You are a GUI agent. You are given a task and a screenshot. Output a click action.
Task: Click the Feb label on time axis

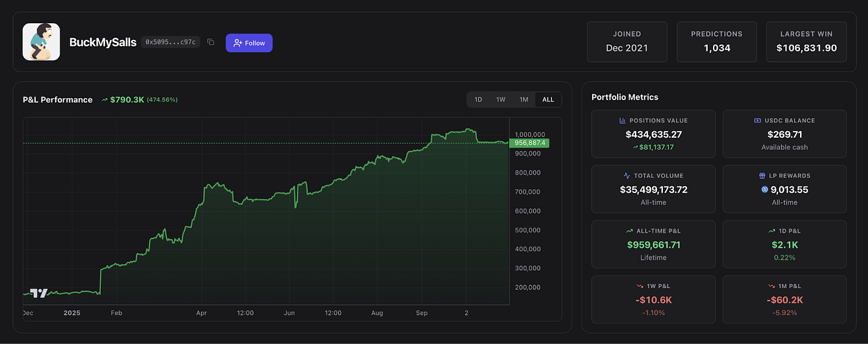tap(116, 312)
